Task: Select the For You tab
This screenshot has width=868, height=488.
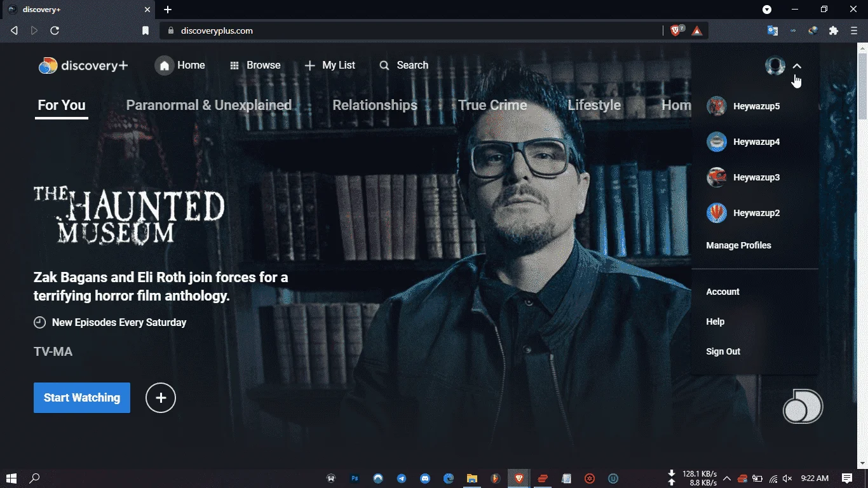Action: pyautogui.click(x=62, y=105)
